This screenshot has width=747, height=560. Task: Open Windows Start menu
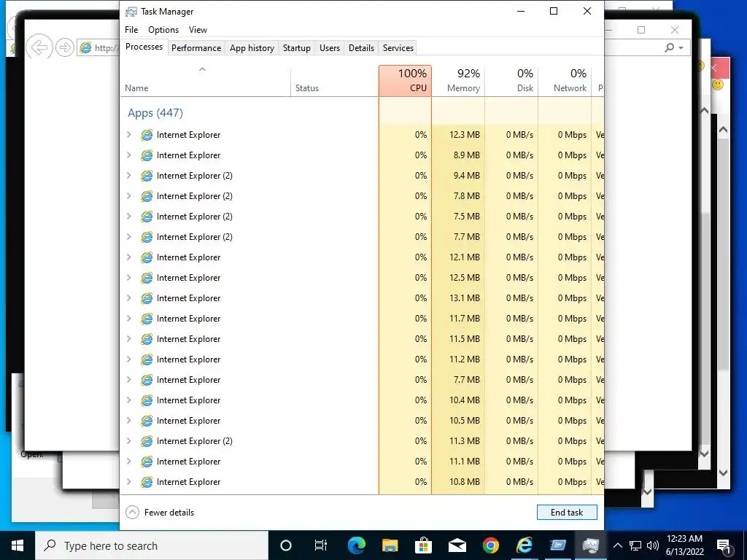(18, 545)
